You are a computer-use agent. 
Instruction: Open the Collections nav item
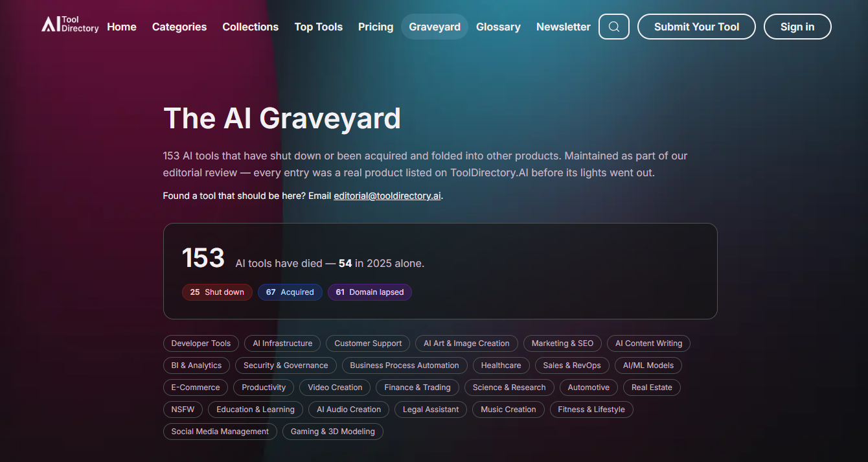(251, 27)
